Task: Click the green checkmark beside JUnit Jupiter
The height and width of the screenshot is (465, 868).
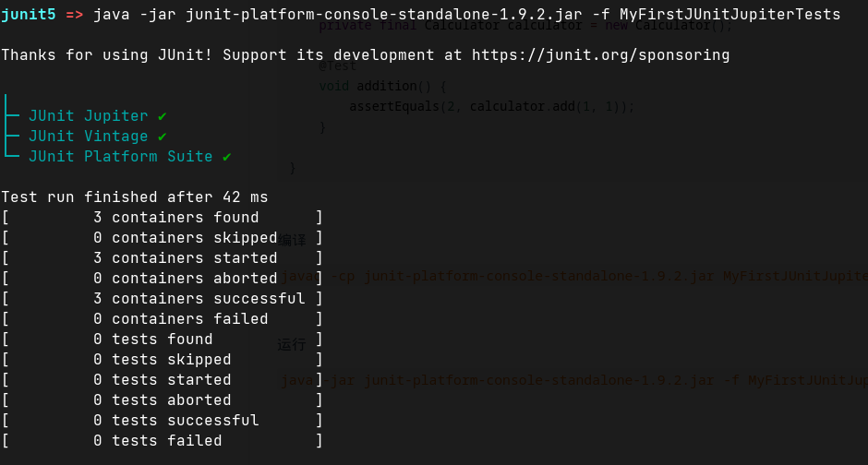Action: 163,116
